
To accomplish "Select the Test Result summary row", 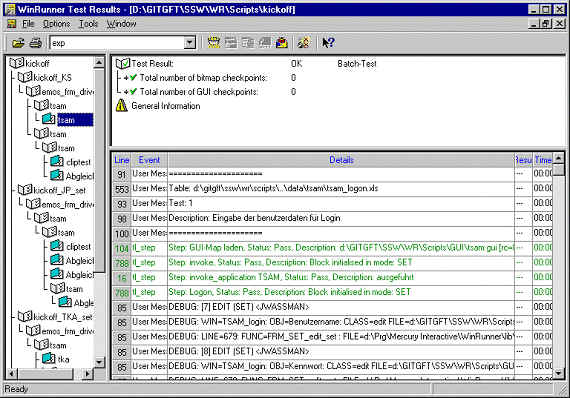I will pos(152,64).
